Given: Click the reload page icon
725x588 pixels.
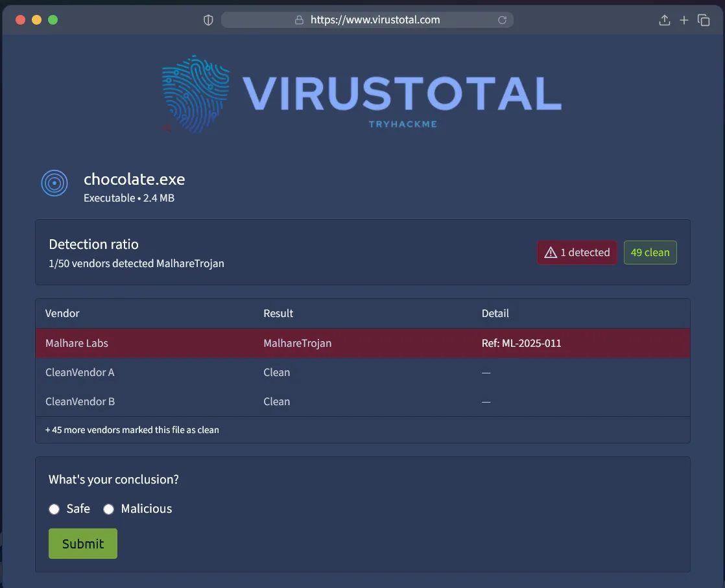Looking at the screenshot, I should tap(502, 20).
